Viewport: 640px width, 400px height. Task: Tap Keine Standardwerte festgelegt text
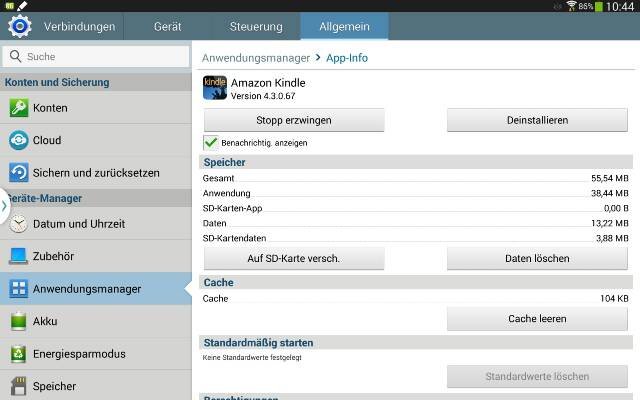tap(252, 358)
